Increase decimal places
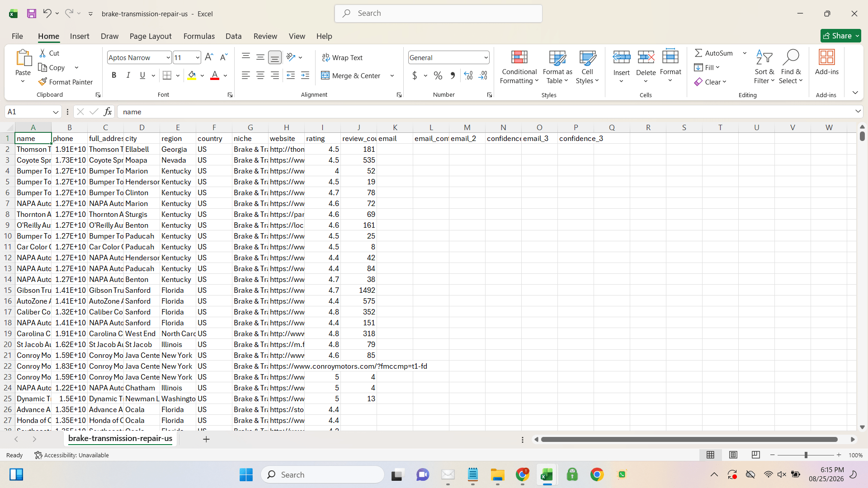Viewport: 868px width, 488px height. [x=468, y=75]
